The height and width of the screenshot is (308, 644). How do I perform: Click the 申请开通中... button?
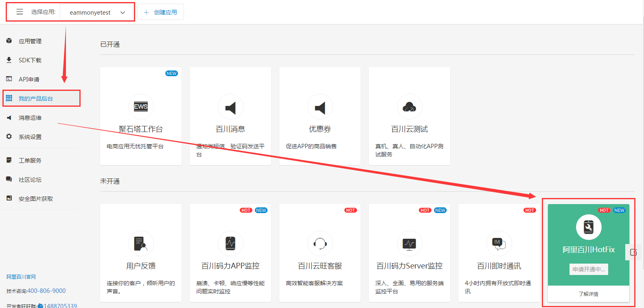(x=589, y=269)
